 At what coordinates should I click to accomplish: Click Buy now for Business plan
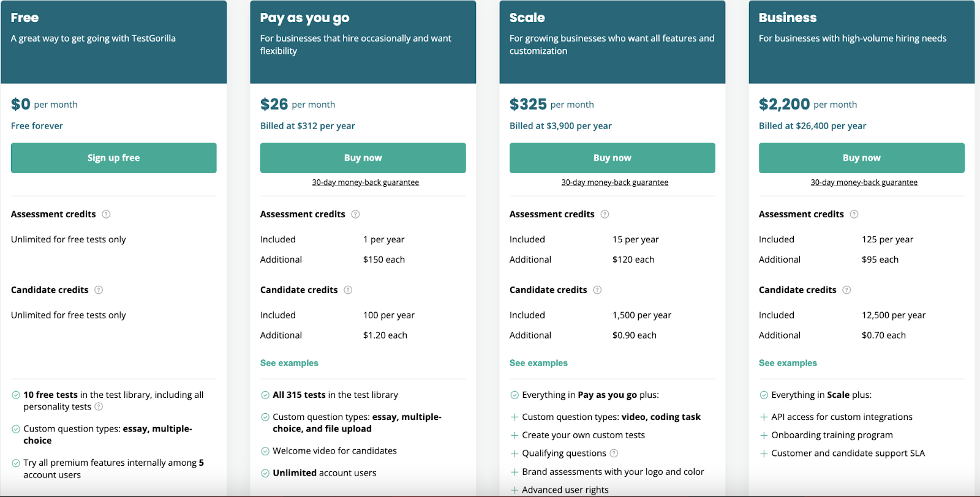tap(861, 158)
